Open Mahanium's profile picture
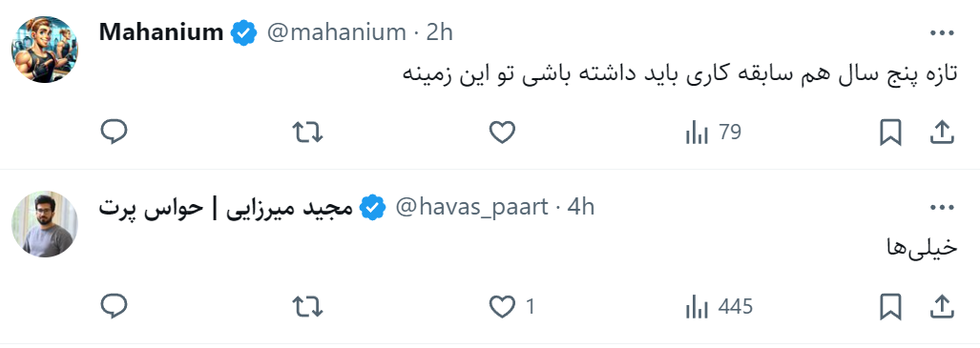The image size is (980, 348). point(45,50)
